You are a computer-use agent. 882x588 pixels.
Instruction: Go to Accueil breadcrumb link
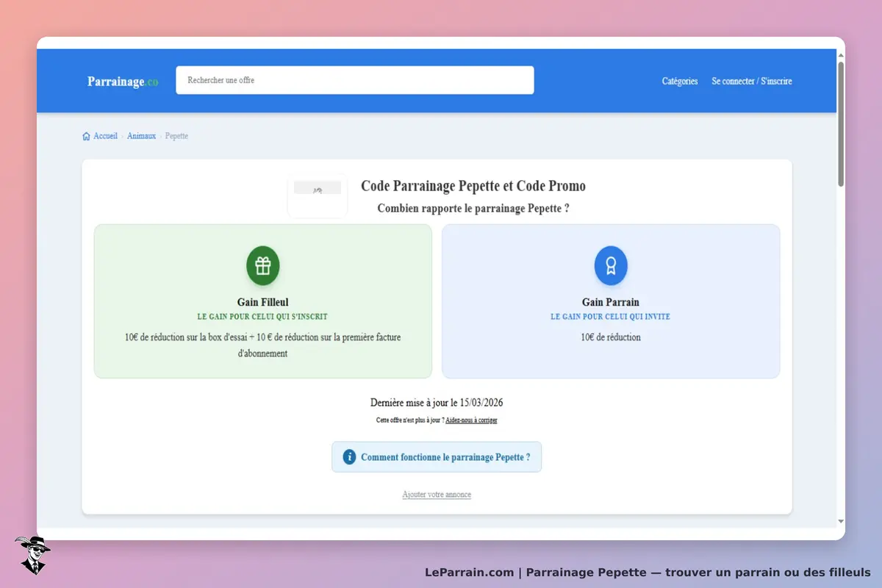[105, 136]
